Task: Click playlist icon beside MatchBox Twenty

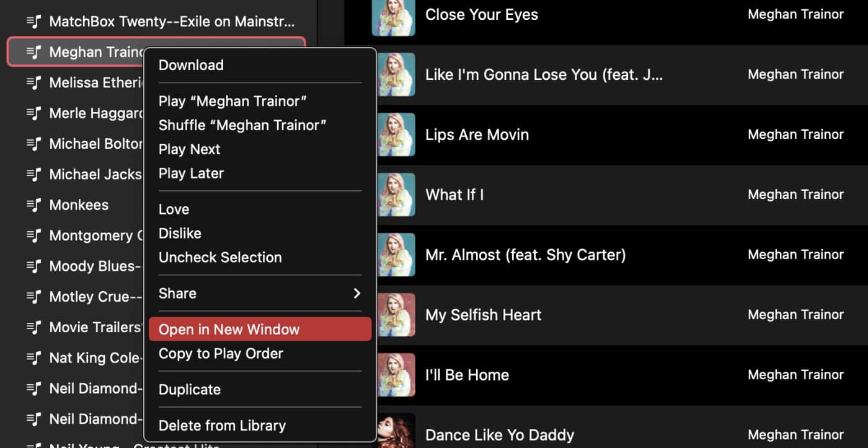Action: [34, 22]
